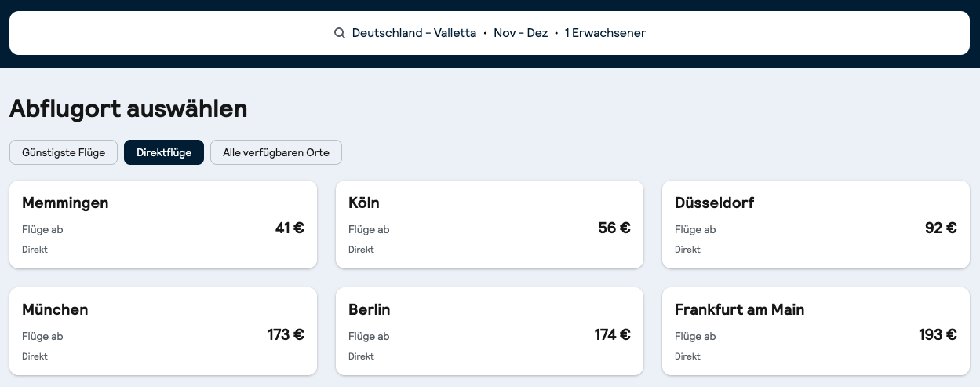This screenshot has height=387, width=980.
Task: Click the 173 € München price
Action: point(286,335)
